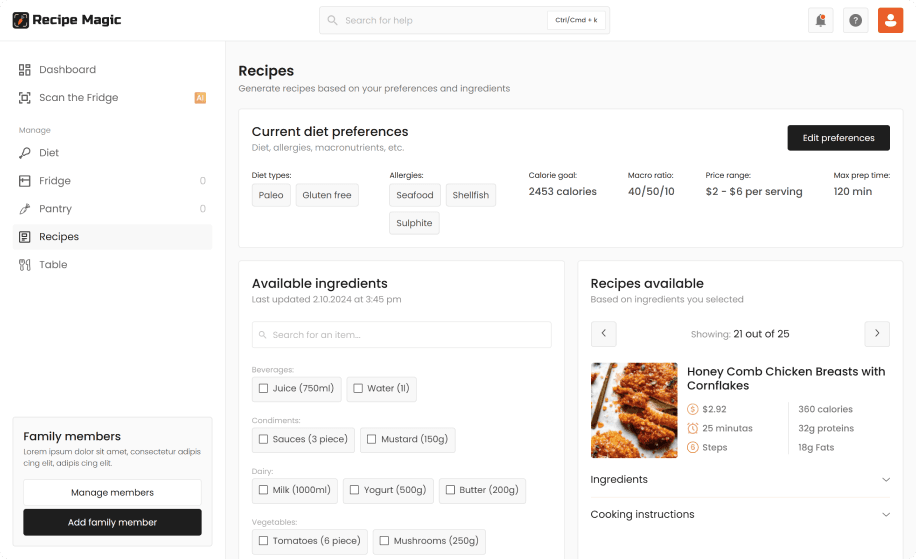
Task: Open the user profile avatar icon
Action: [890, 20]
